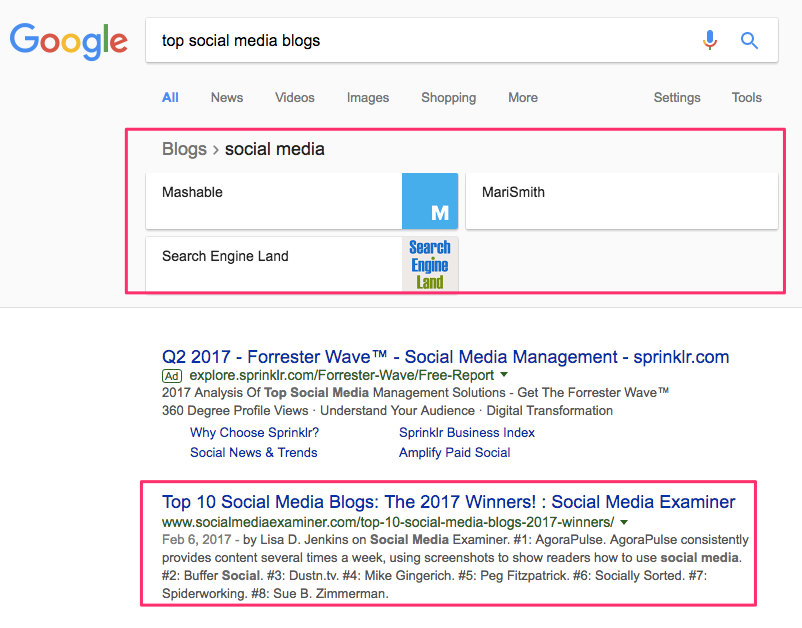The height and width of the screenshot is (628, 802).
Task: Switch to the Videos tab
Action: point(295,98)
